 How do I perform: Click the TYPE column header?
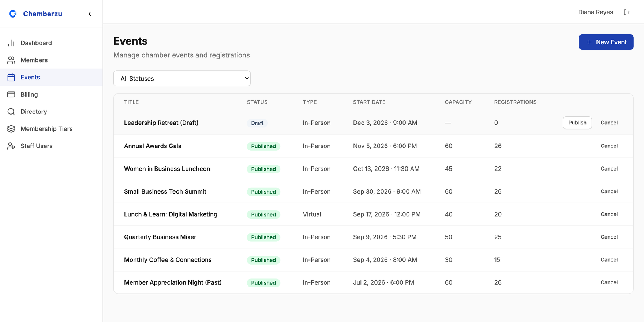click(310, 102)
